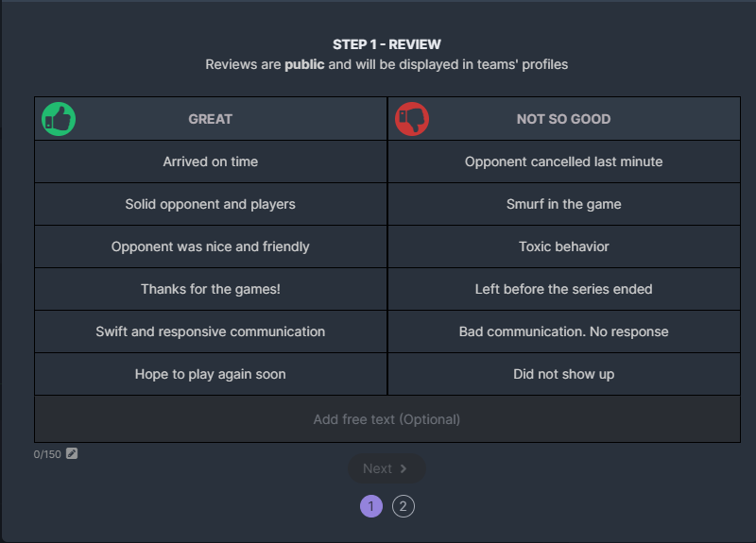The height and width of the screenshot is (543, 756).
Task: Select "Opponent cancelled last minute" option
Action: click(x=563, y=161)
